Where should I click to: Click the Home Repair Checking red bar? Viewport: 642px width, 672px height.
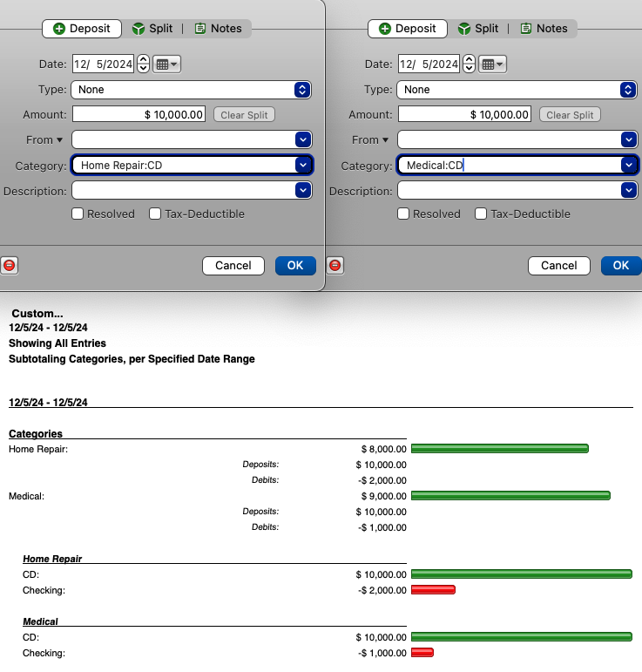(433, 590)
